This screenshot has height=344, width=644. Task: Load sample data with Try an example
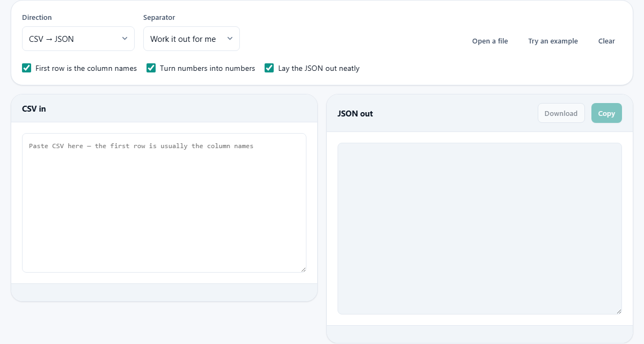(x=553, y=41)
